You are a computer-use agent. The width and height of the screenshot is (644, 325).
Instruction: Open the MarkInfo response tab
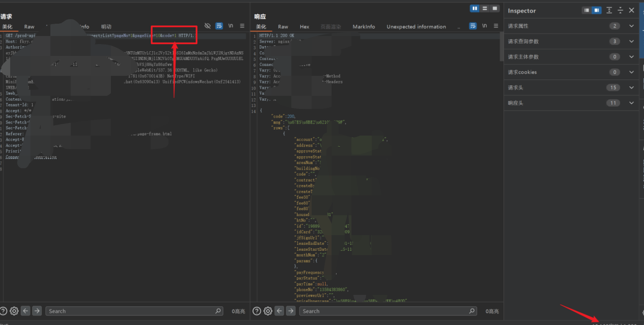[x=364, y=27]
